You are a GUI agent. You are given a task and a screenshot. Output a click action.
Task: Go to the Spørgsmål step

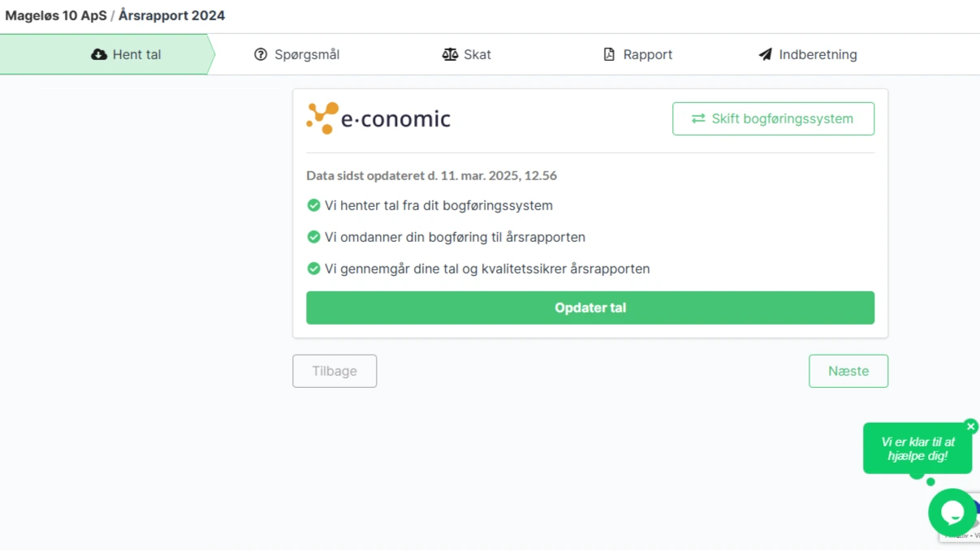[x=296, y=54]
